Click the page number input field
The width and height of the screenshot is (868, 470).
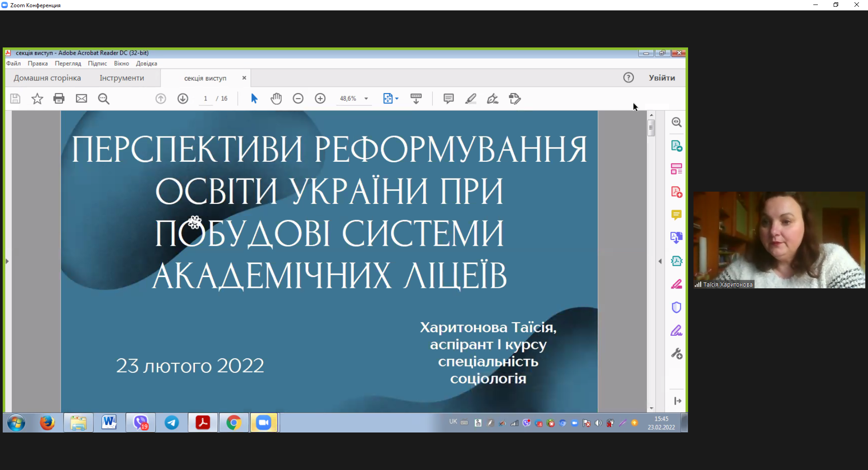click(x=206, y=99)
